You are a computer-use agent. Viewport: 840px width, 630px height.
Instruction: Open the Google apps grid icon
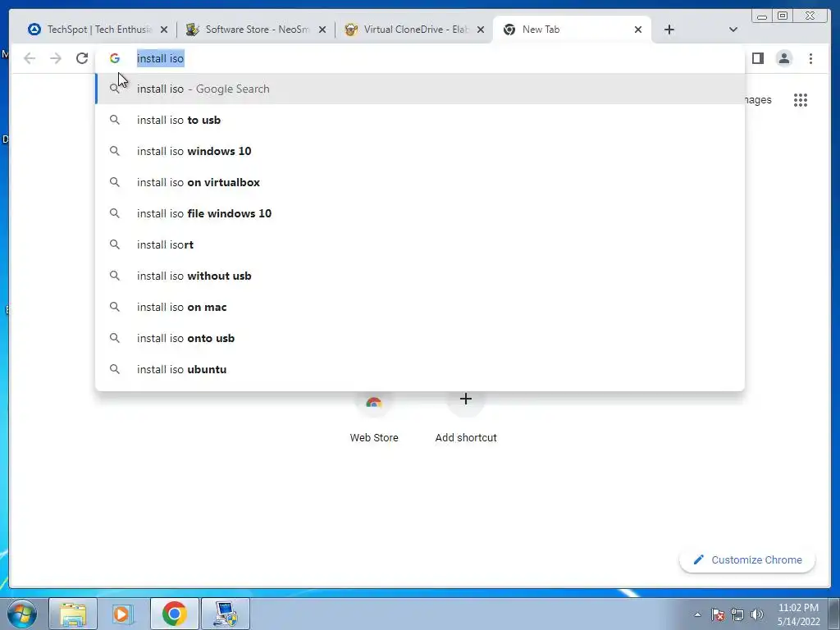tap(801, 100)
